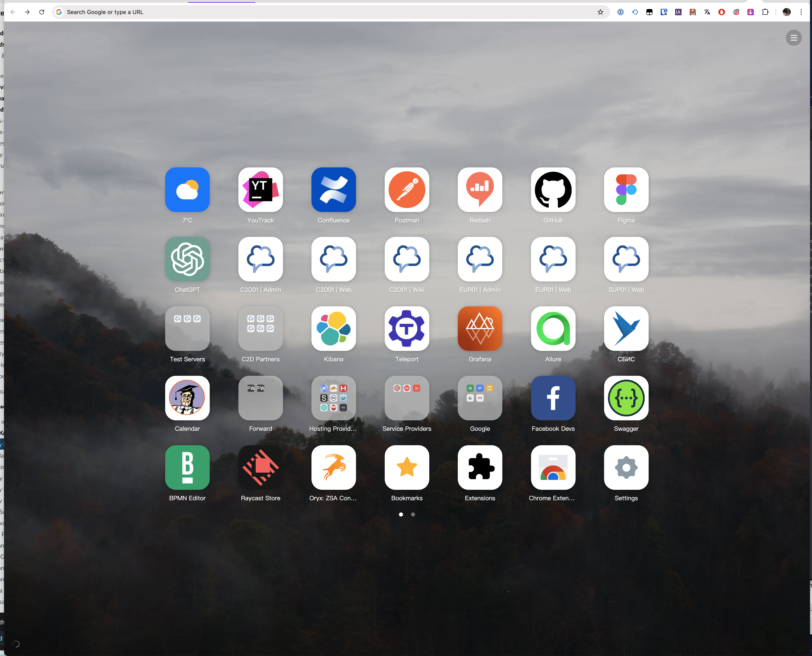Launch the Grafana shortcut
The width and height of the screenshot is (812, 656).
(480, 328)
